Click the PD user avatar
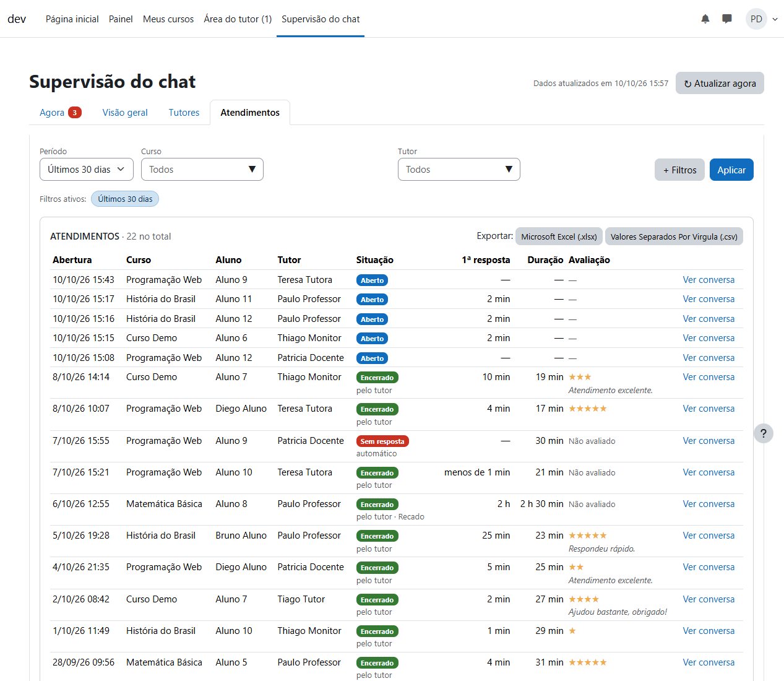This screenshot has width=784, height=681. pyautogui.click(x=756, y=19)
